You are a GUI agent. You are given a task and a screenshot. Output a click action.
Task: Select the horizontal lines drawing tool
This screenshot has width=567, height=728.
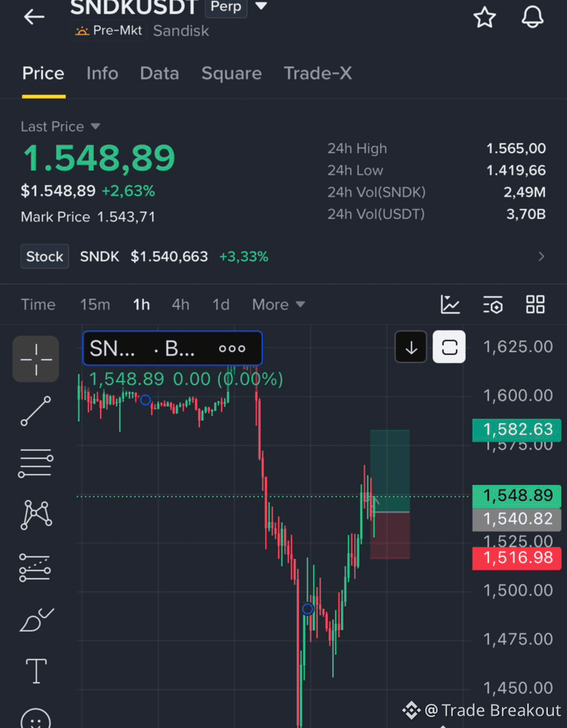pos(36,463)
